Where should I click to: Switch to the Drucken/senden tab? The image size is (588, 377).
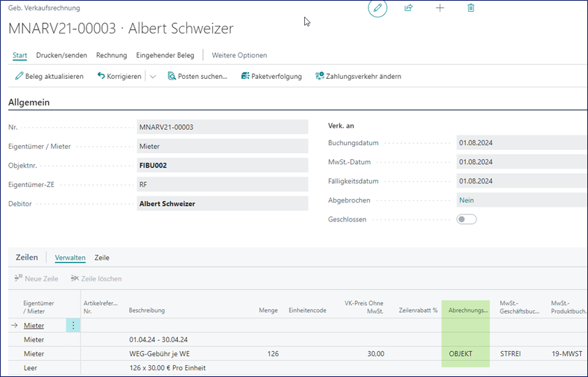61,55
